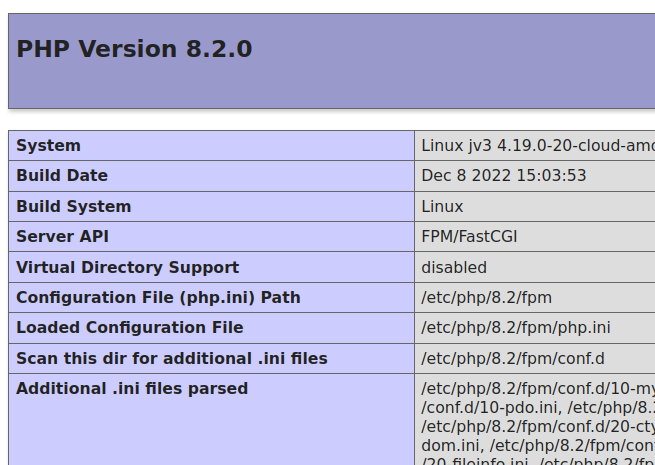Click the Virtual Directory Support label
Image resolution: width=655 pixels, height=465 pixels.
[127, 267]
